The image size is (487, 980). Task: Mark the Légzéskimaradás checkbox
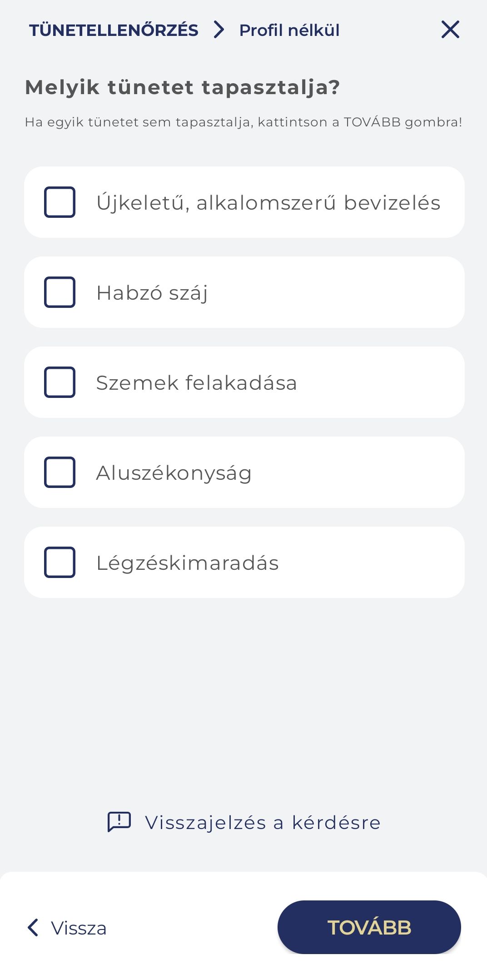click(x=60, y=562)
